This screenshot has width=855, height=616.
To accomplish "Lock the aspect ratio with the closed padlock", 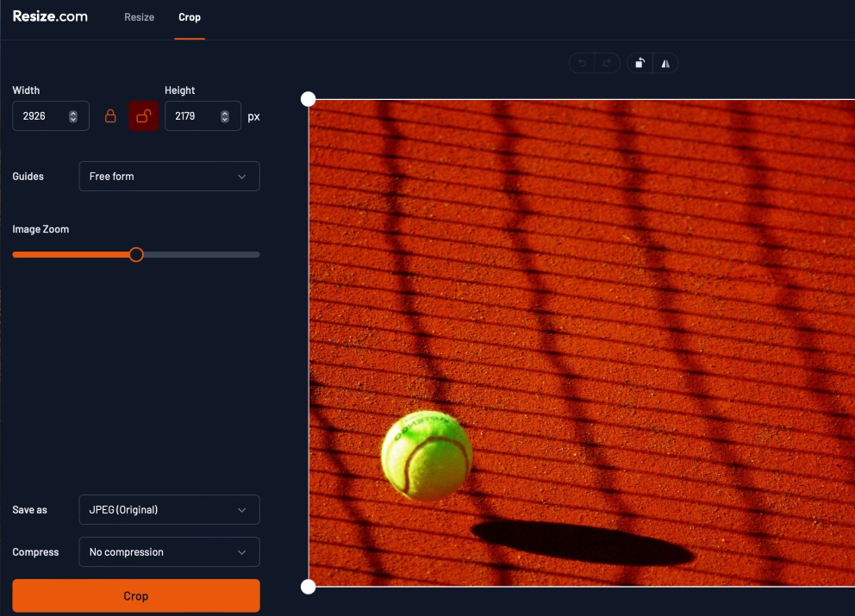I will click(110, 116).
